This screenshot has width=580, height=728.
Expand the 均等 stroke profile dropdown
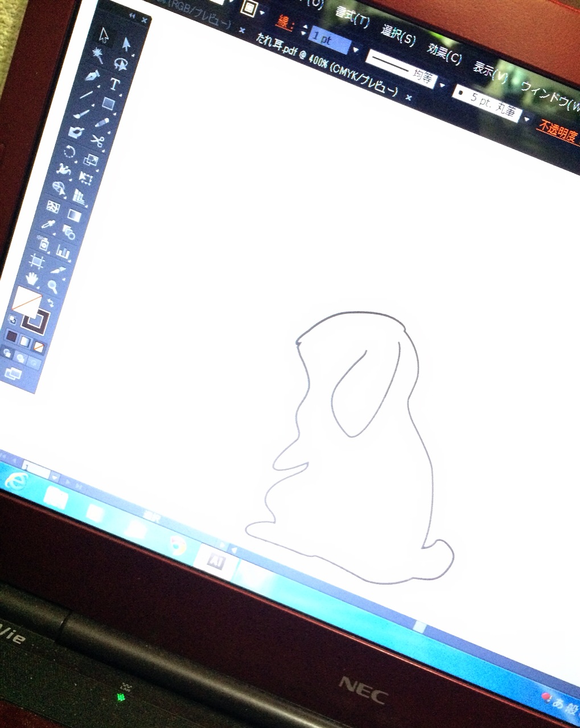442,84
